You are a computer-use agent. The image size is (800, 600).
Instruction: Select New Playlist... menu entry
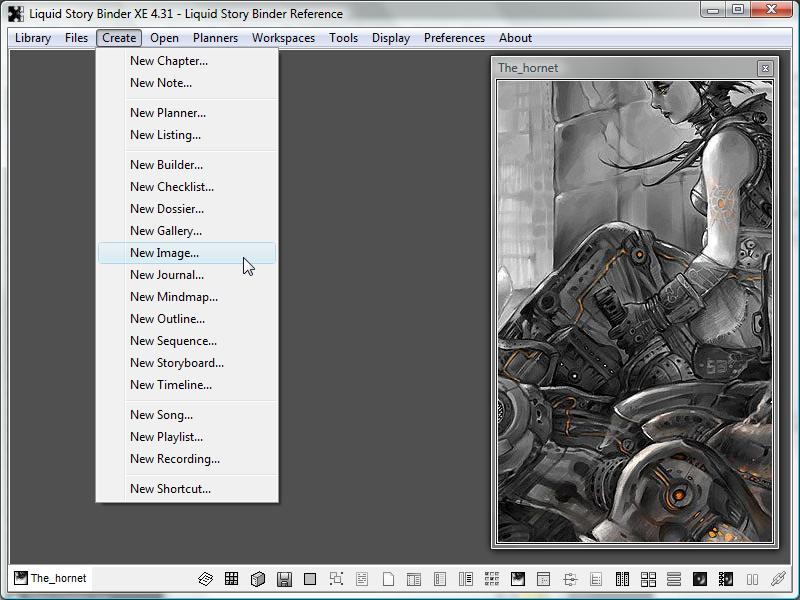point(166,437)
